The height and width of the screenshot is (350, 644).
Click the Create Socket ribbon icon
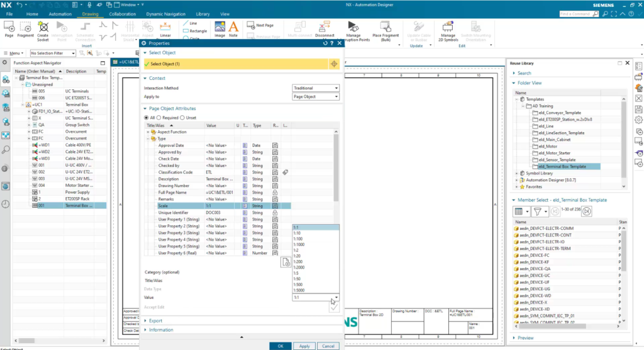point(43,26)
